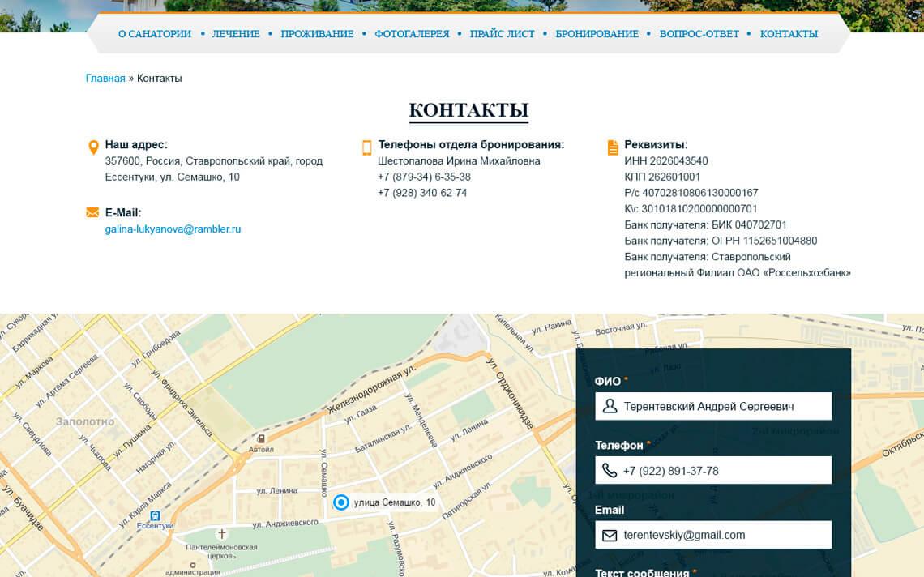Click the ФИО name input field
Screen dimensions: 924x577
pyautogui.click(x=721, y=407)
